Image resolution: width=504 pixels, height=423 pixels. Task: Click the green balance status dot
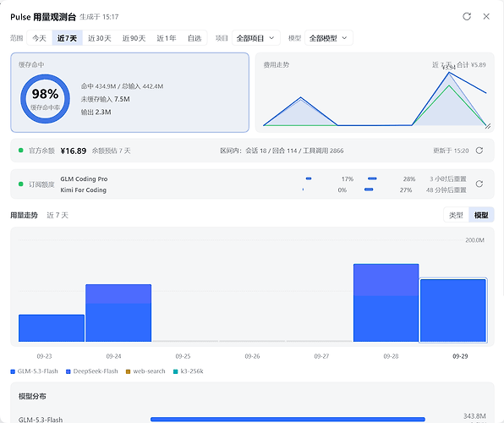click(x=21, y=151)
